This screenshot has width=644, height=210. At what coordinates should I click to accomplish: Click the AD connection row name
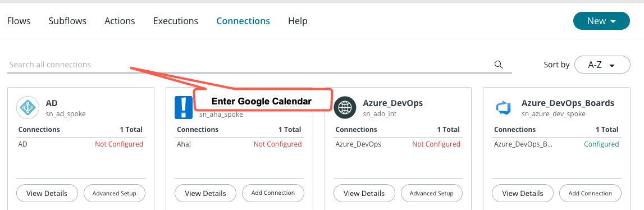23,144
